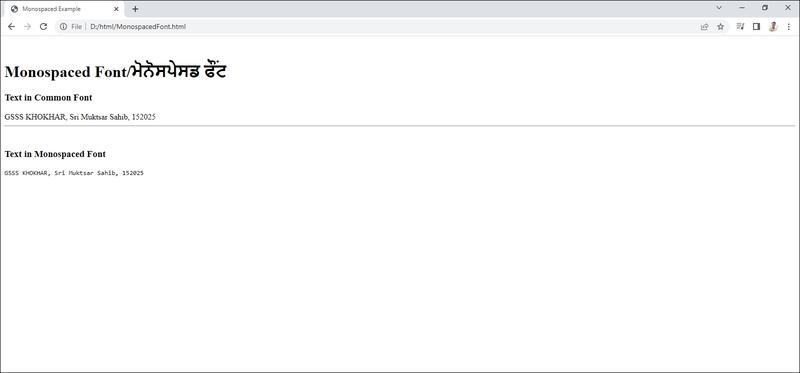Click the monospaced GSSS KHOKHAR text line
This screenshot has height=373, width=800.
pyautogui.click(x=74, y=173)
